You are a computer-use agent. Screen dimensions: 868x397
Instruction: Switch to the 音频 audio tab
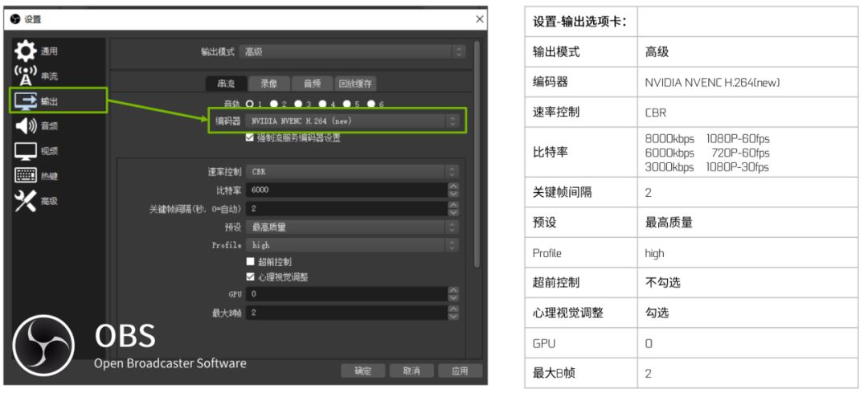coord(312,84)
